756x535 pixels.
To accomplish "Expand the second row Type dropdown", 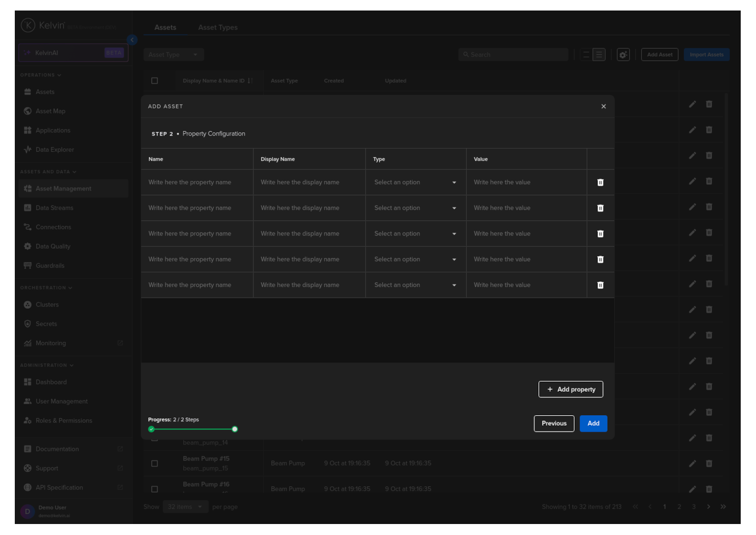I will [415, 208].
